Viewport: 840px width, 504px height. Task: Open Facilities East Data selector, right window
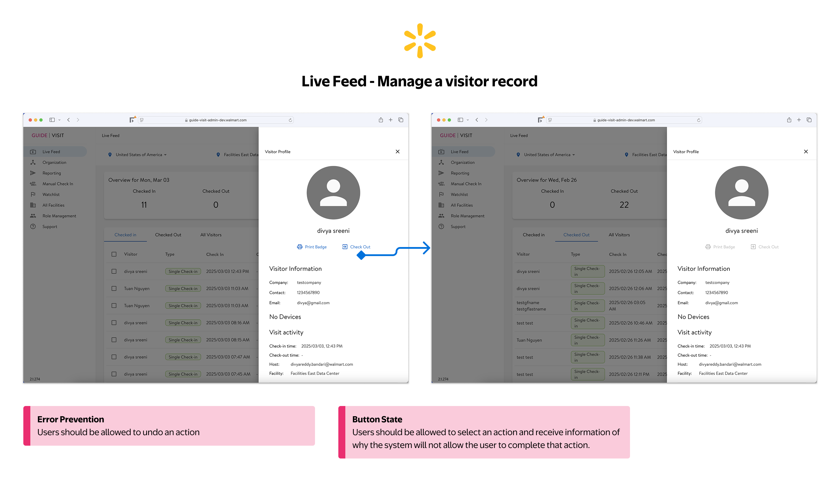(x=646, y=155)
